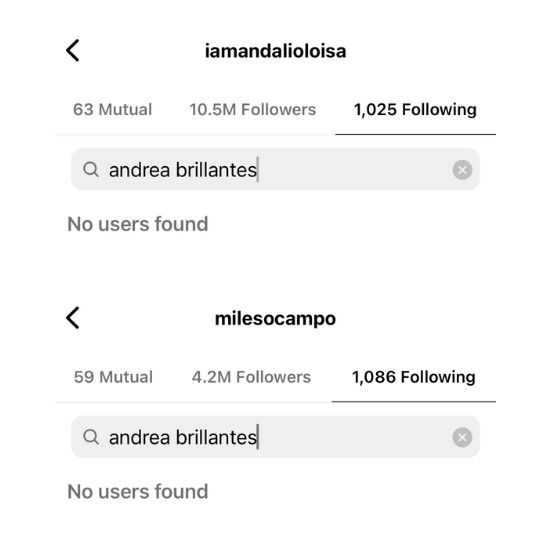The image size is (550, 550).
Task: Tap the milesocampo username title
Action: (275, 319)
